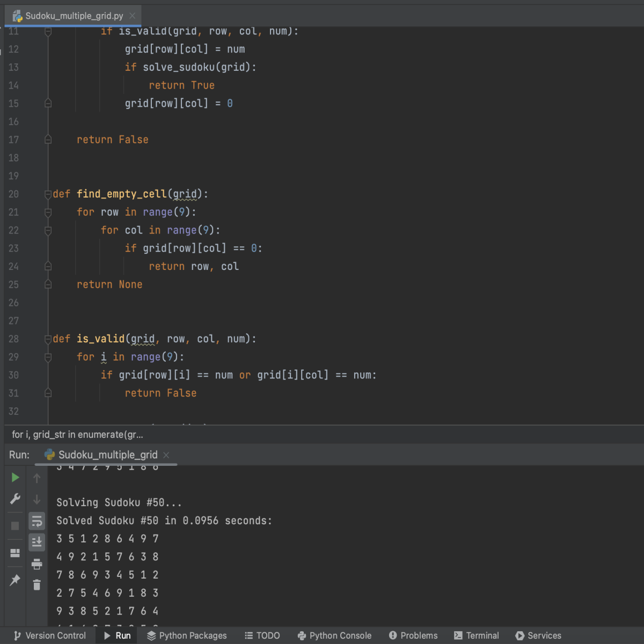Click the fold end marker on line 24

pos(48,267)
